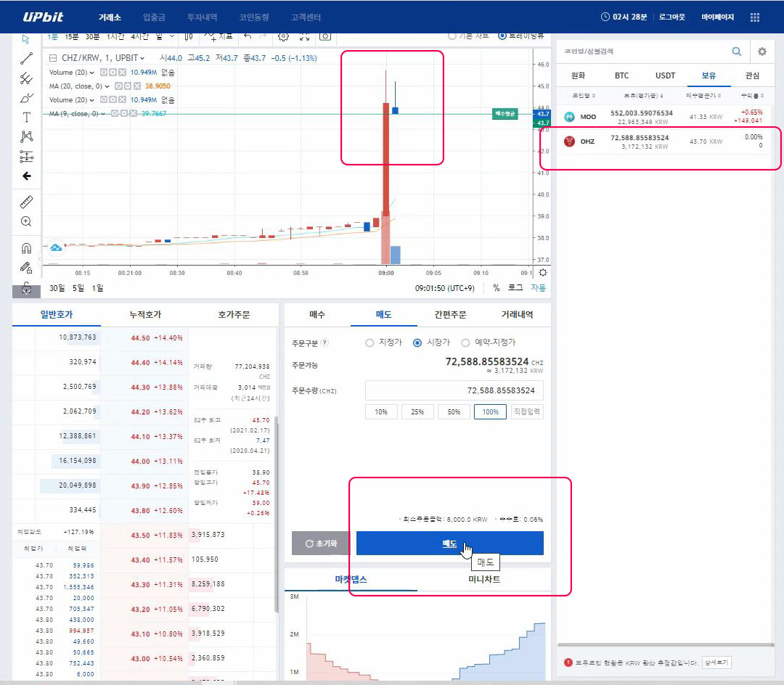Activate the zoom-in magnifier tool
The image size is (784, 685).
coord(27,221)
